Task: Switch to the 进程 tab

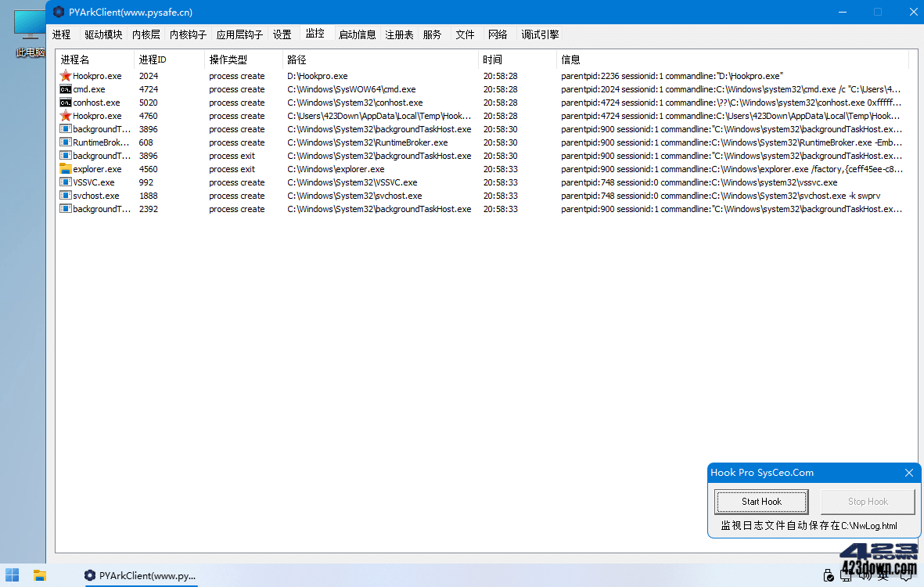Action: [61, 34]
